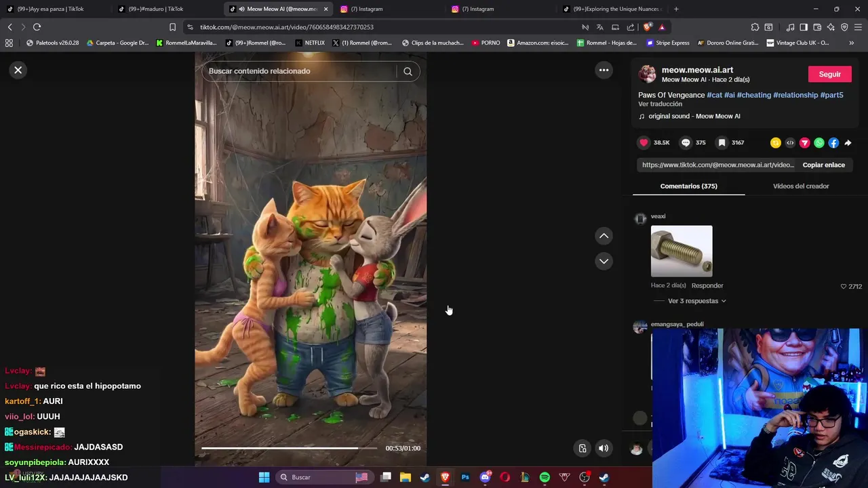
Task: Click Ver traducción under the caption
Action: pos(660,104)
